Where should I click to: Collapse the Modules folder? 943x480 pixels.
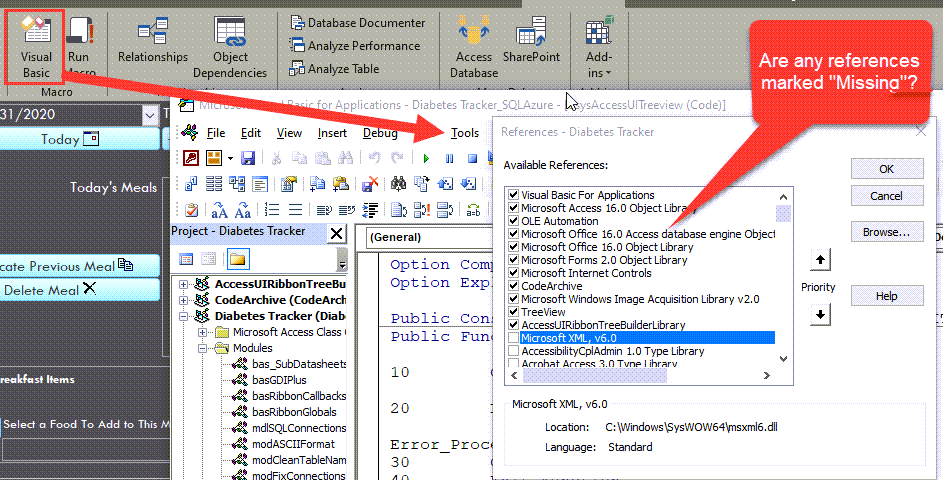(x=203, y=348)
